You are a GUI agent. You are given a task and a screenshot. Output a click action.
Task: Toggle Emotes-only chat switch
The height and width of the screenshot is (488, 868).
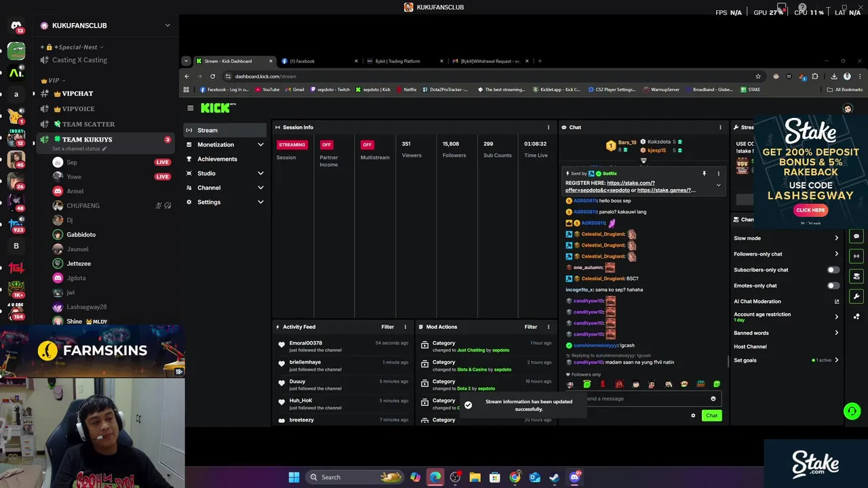833,285
